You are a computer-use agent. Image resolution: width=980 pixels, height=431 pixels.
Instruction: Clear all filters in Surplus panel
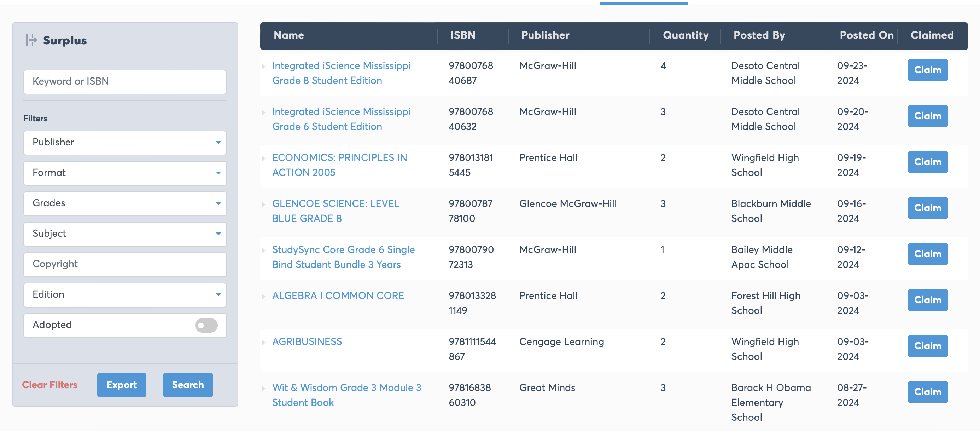pos(49,385)
